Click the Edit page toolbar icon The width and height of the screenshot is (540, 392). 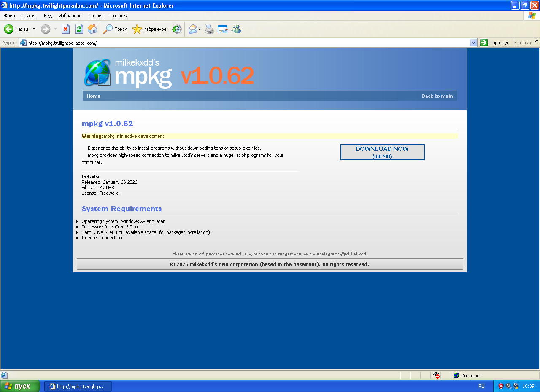pos(223,29)
